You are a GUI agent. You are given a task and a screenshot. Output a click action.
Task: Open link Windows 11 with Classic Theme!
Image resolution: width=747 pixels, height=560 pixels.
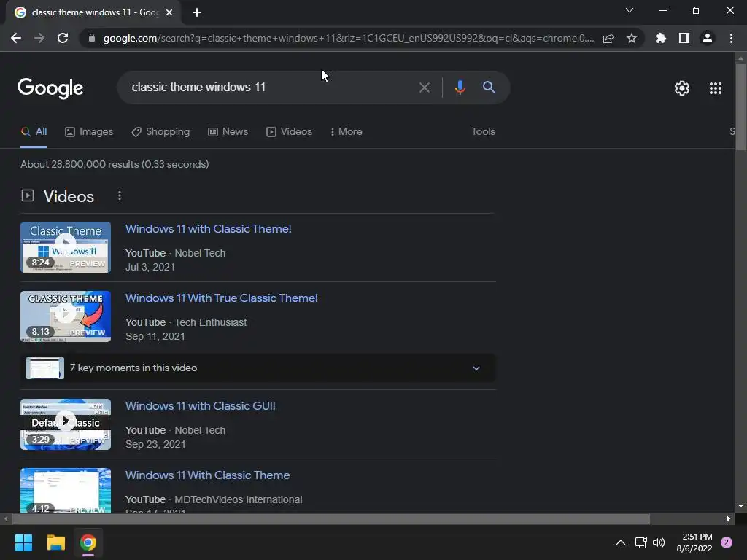coord(208,229)
